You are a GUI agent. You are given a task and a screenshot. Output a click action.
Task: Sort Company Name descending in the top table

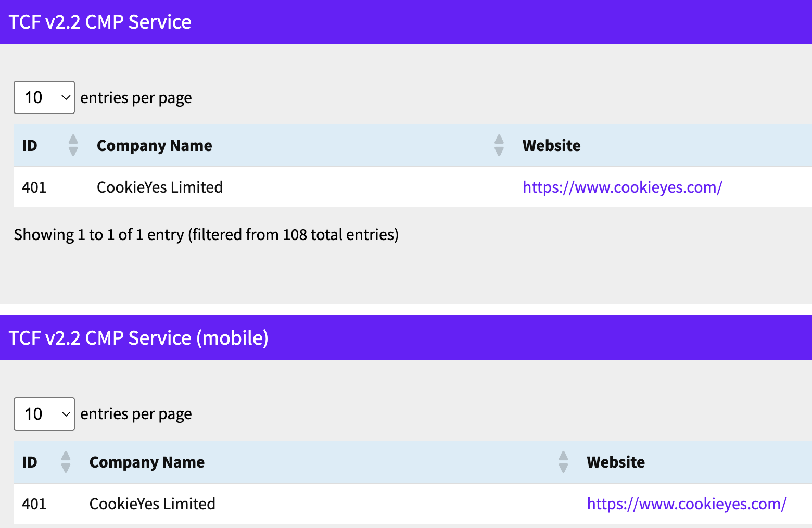point(499,152)
